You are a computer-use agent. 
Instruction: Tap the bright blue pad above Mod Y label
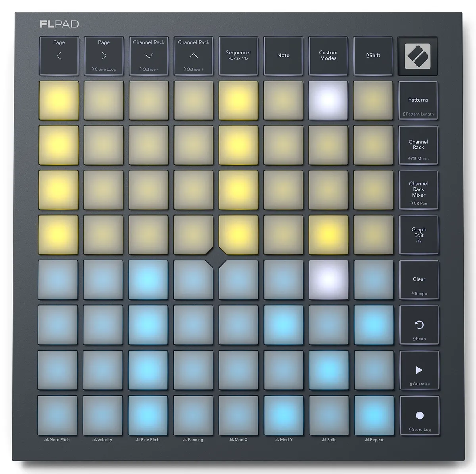click(x=284, y=415)
